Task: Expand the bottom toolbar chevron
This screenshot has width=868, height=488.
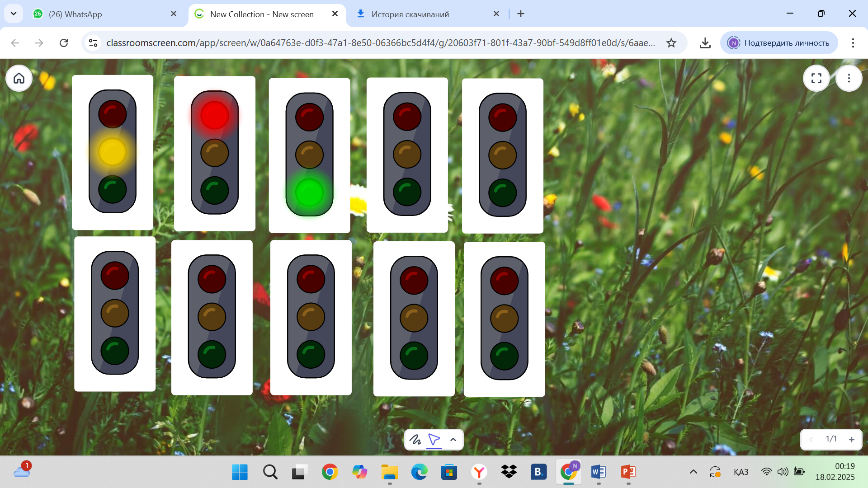Action: pos(453,439)
